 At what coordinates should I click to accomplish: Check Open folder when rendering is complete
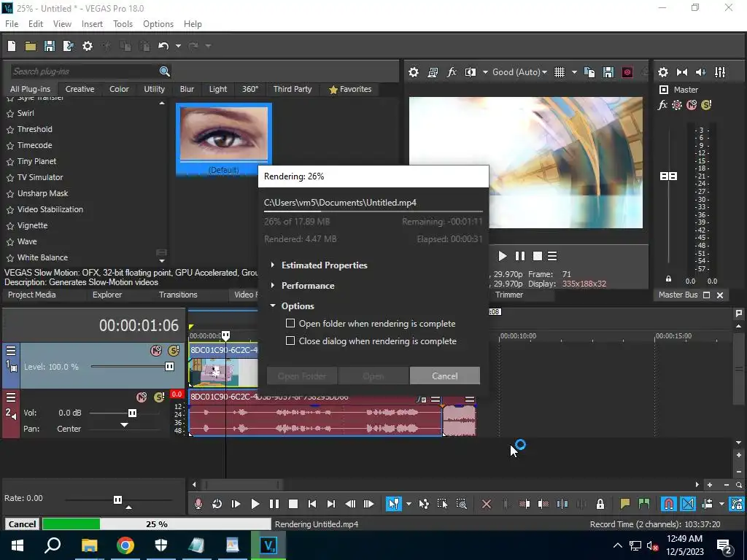290,323
